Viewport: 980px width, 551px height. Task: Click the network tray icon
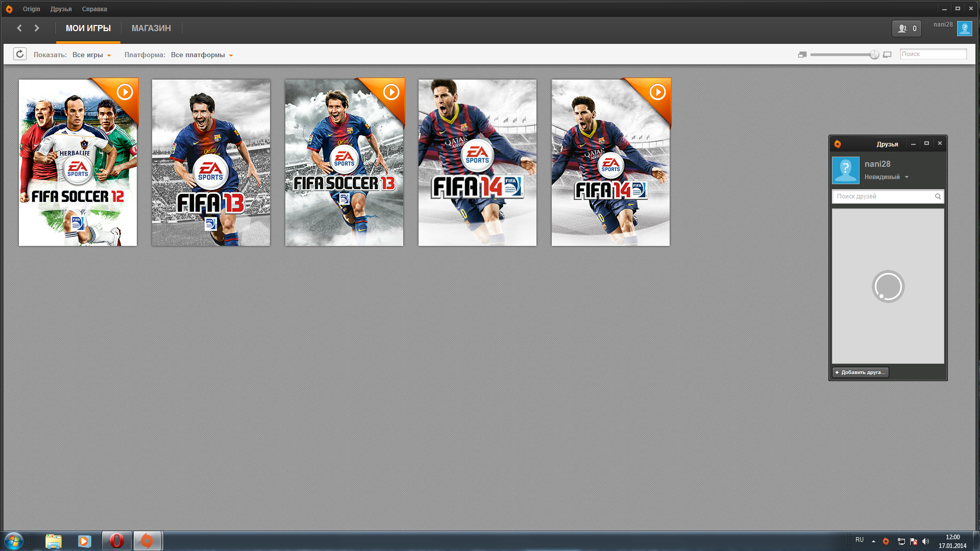pyautogui.click(x=901, y=541)
